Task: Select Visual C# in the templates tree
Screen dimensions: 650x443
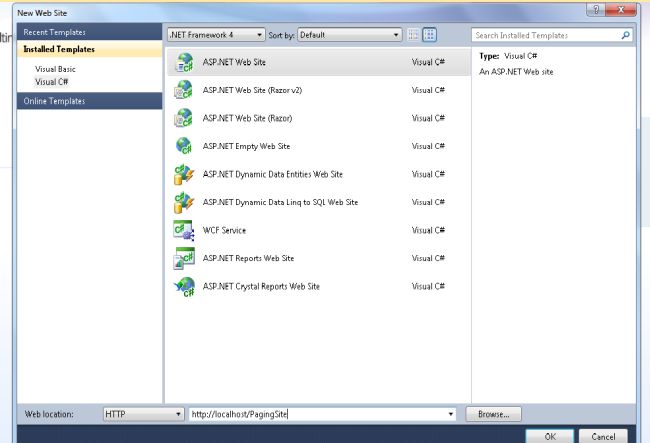Action: pos(51,82)
